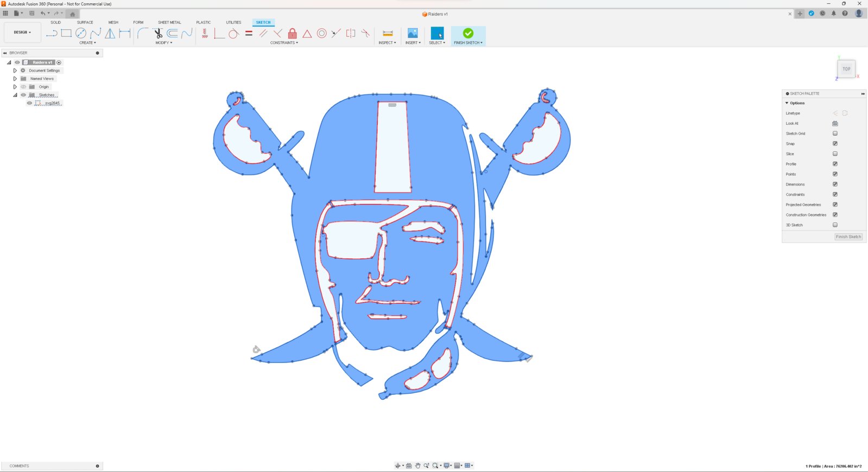
Task: Click the Help question mark icon
Action: click(845, 14)
